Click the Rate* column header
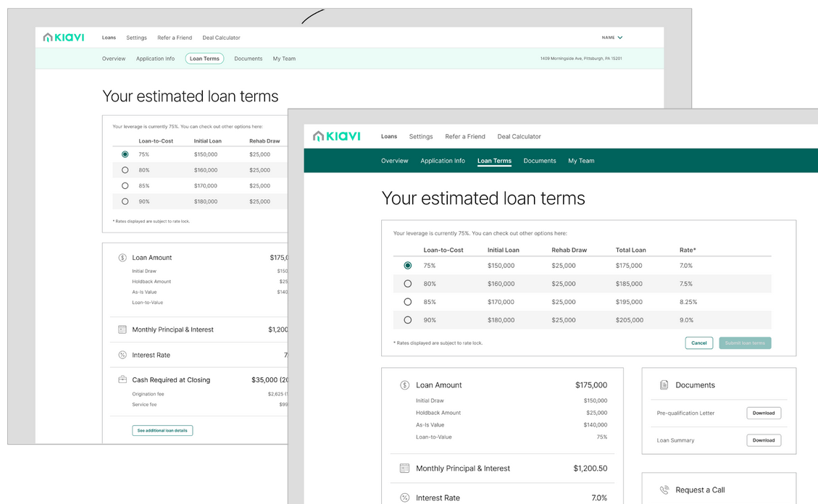The image size is (818, 504). coord(687,250)
